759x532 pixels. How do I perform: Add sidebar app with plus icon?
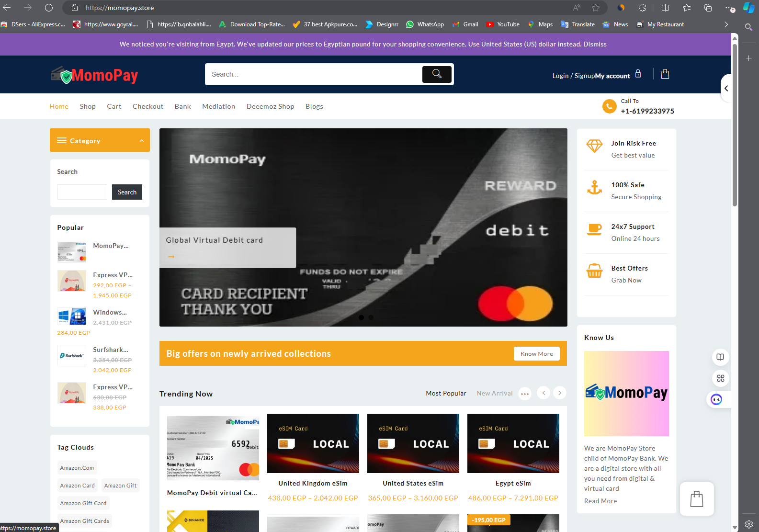point(748,58)
